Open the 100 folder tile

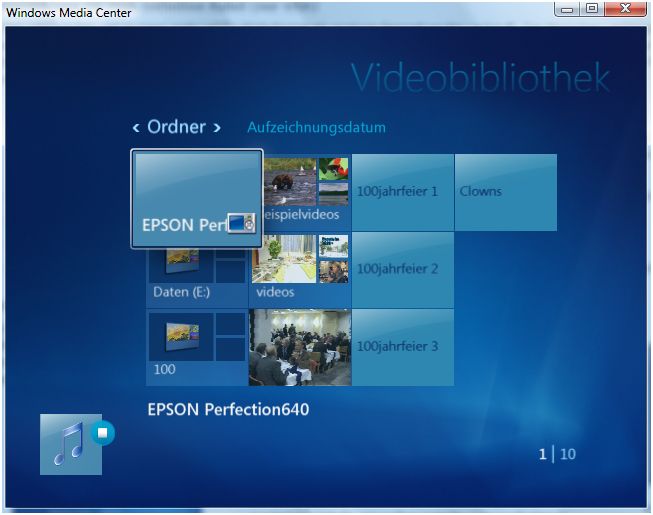pos(197,347)
